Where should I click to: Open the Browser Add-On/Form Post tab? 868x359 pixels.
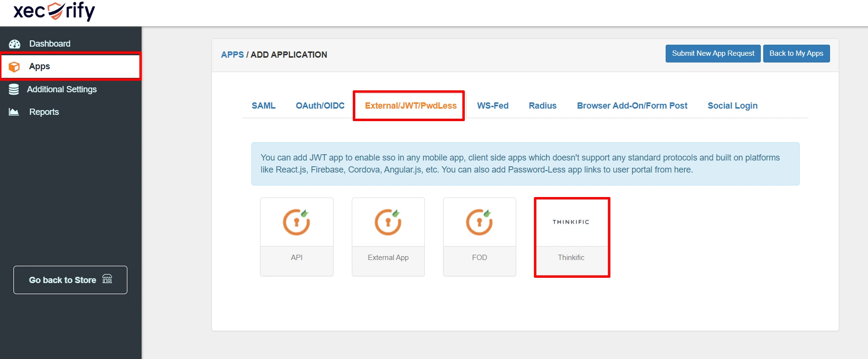click(632, 106)
